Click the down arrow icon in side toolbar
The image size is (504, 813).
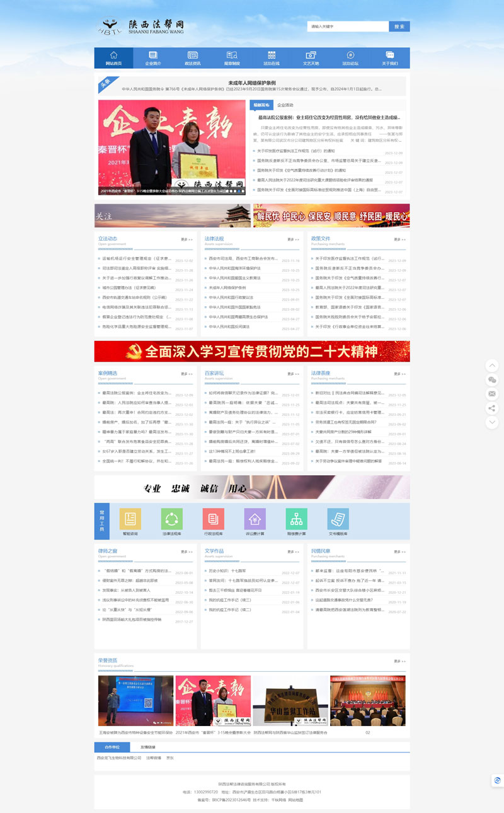493,423
